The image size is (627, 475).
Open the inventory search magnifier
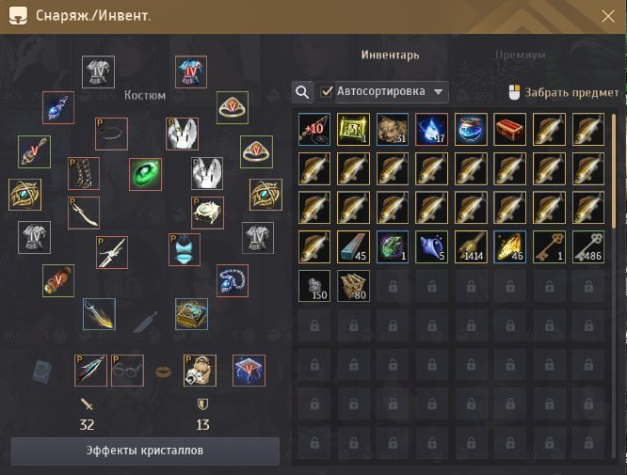pos(302,92)
